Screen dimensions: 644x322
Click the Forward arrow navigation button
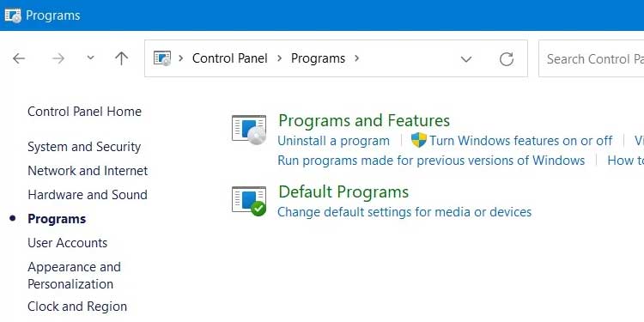[58, 58]
